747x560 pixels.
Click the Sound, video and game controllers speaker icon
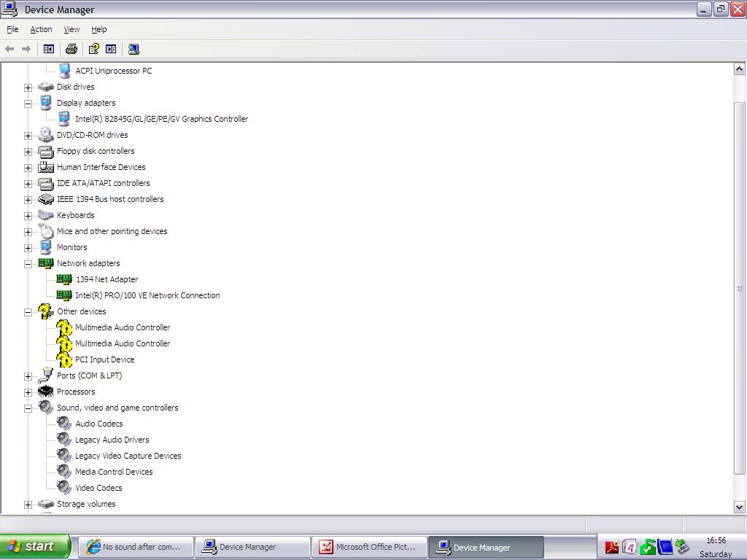coord(46,408)
